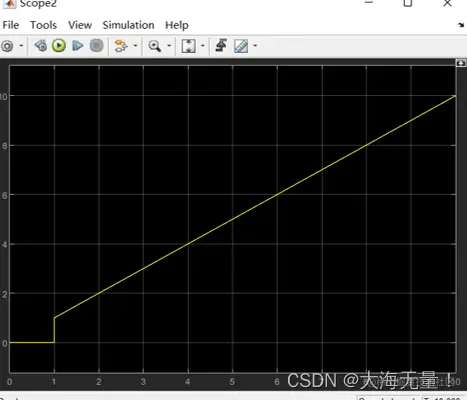Expand the configuration properties dropdown arrow
This screenshot has width=467, height=400.
pyautogui.click(x=21, y=46)
